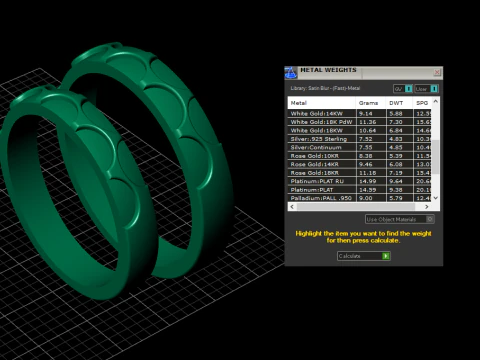Click the Metal Weights scale icon
This screenshot has height=360, width=480.
tap(291, 73)
